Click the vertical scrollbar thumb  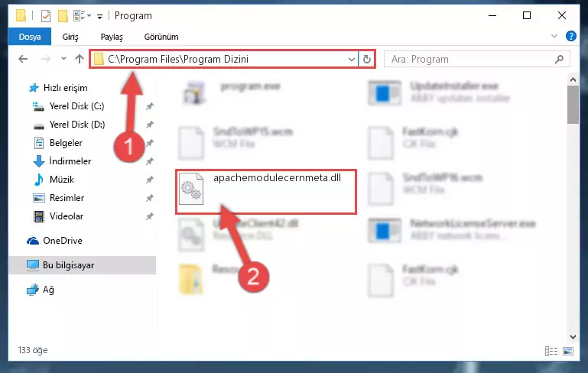pos(573,105)
